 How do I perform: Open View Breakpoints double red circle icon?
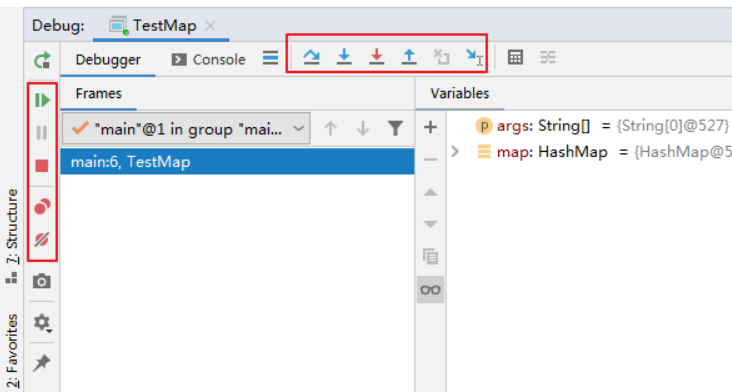coord(42,206)
